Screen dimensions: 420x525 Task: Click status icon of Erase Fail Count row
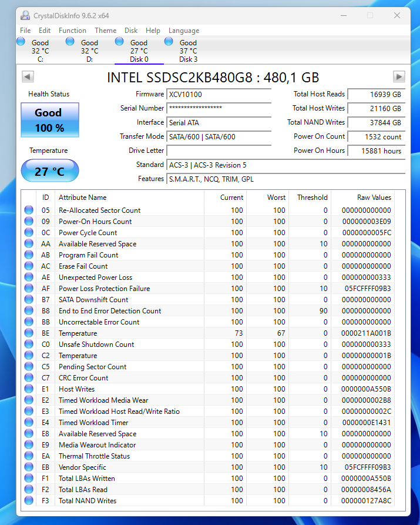click(x=29, y=266)
